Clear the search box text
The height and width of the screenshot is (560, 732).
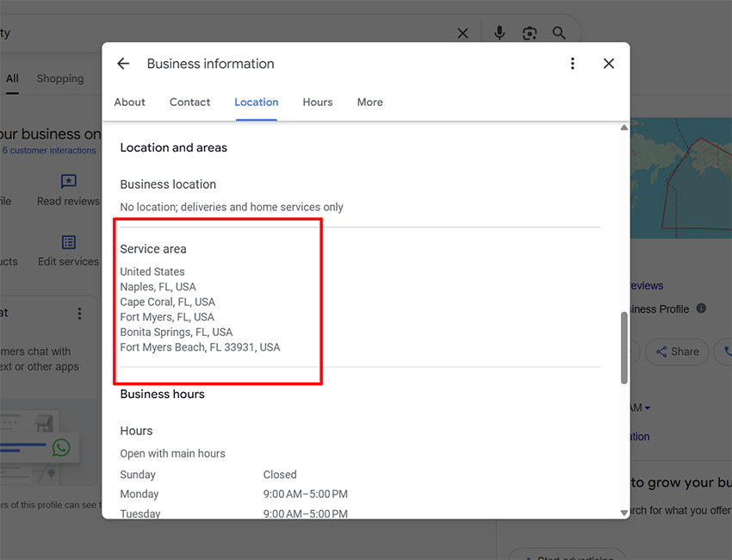[x=462, y=34]
